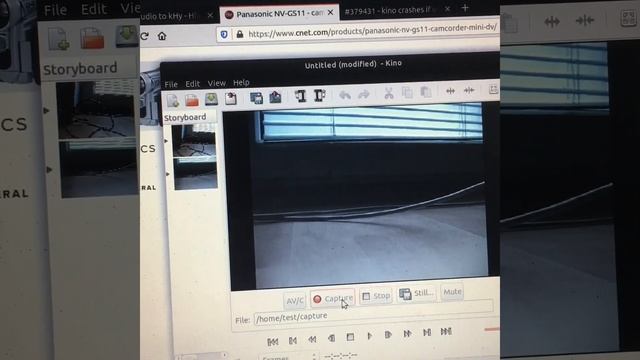Jump to end of movie control
640x360 pixels.
[x=446, y=331]
